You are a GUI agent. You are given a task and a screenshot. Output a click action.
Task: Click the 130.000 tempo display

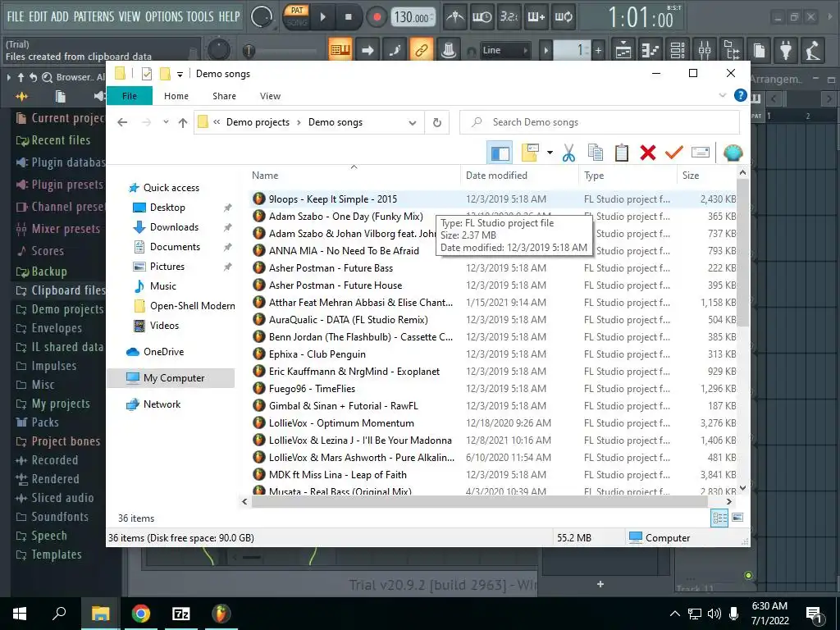tap(413, 17)
